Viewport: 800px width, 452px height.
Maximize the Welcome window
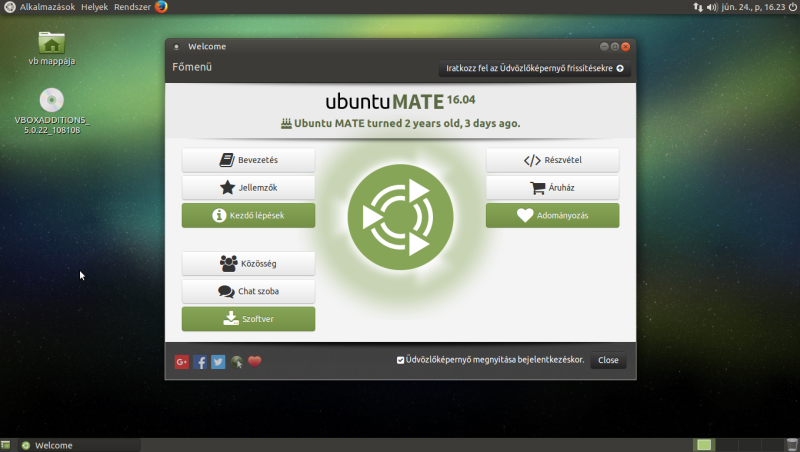pos(615,46)
